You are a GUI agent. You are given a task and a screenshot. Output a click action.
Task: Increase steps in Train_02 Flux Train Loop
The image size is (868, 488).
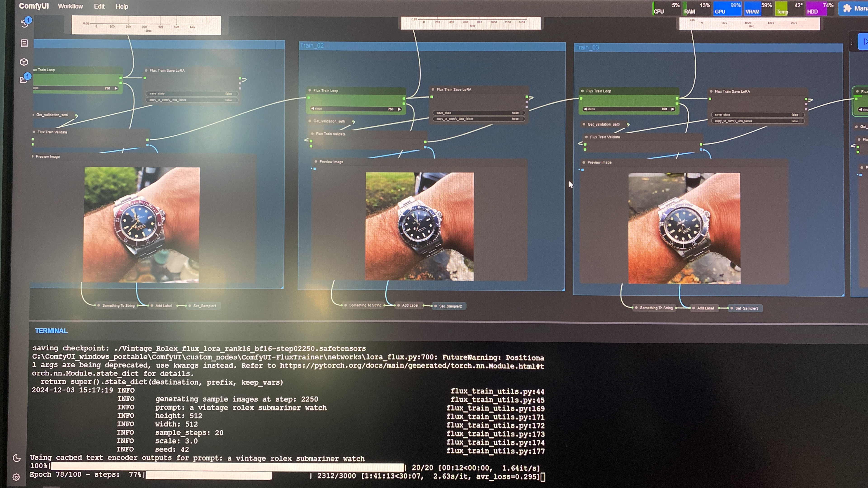pyautogui.click(x=399, y=109)
